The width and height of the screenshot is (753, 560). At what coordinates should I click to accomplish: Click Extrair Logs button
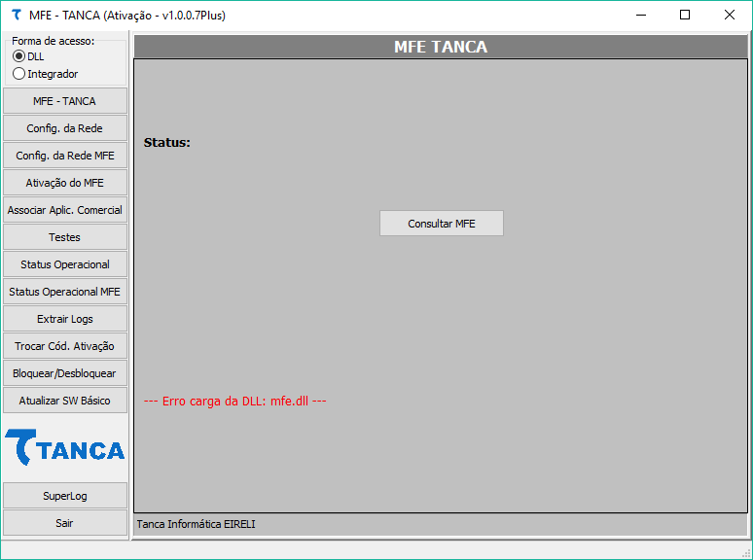pos(65,319)
